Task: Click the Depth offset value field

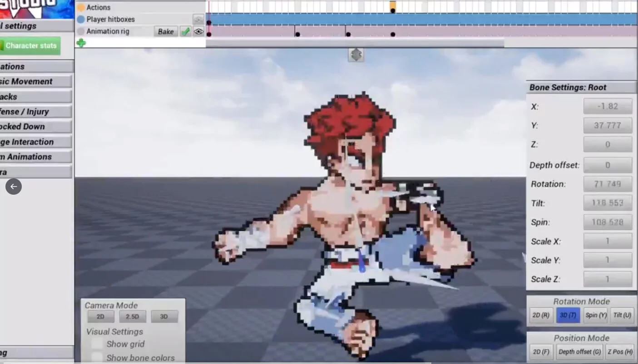Action: point(608,165)
